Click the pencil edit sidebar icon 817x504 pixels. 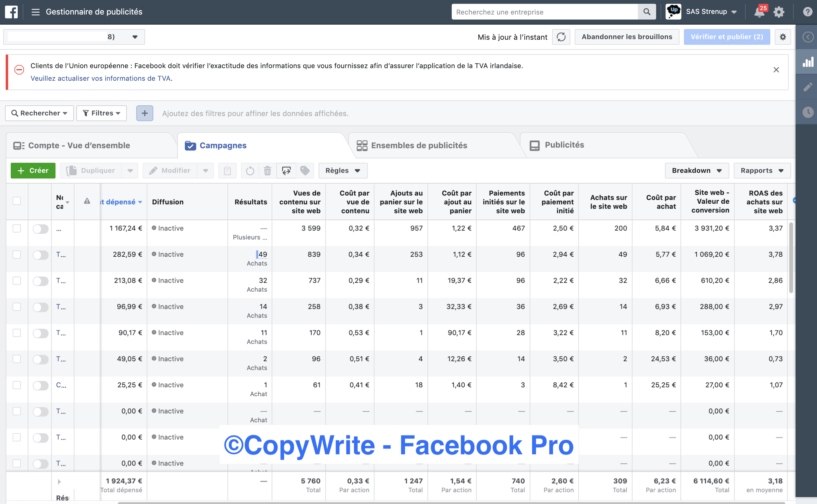click(808, 87)
